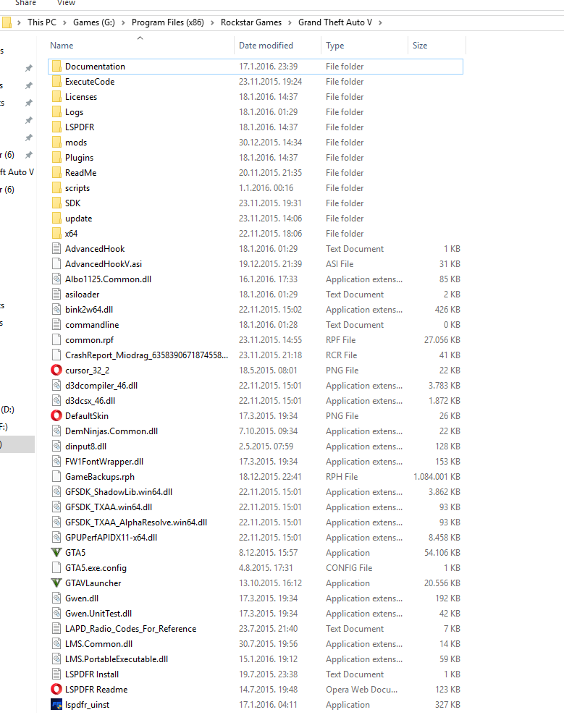The image size is (564, 728).
Task: Click the LSPDFR Readme Opera icon
Action: pyautogui.click(x=56, y=690)
